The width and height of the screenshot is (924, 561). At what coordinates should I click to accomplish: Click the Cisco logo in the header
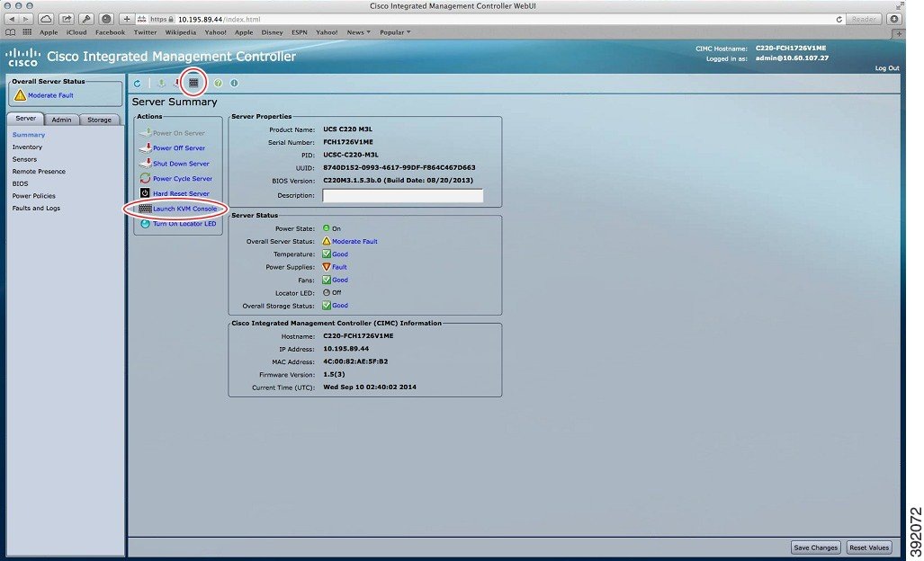[22, 58]
